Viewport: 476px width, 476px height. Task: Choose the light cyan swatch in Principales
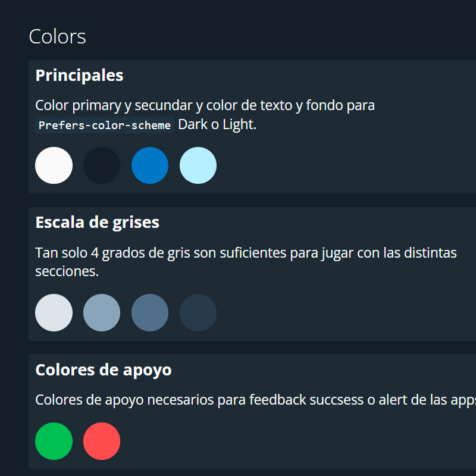(x=198, y=165)
